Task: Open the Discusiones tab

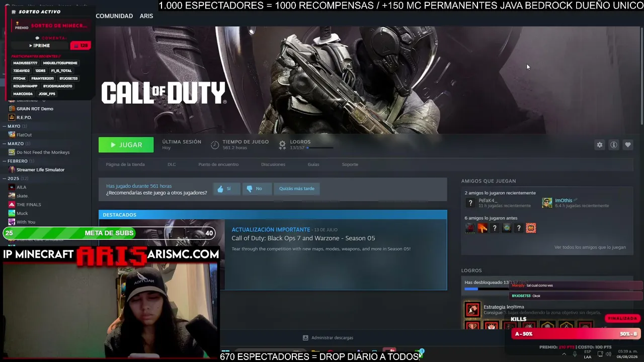Action: pos(273,164)
